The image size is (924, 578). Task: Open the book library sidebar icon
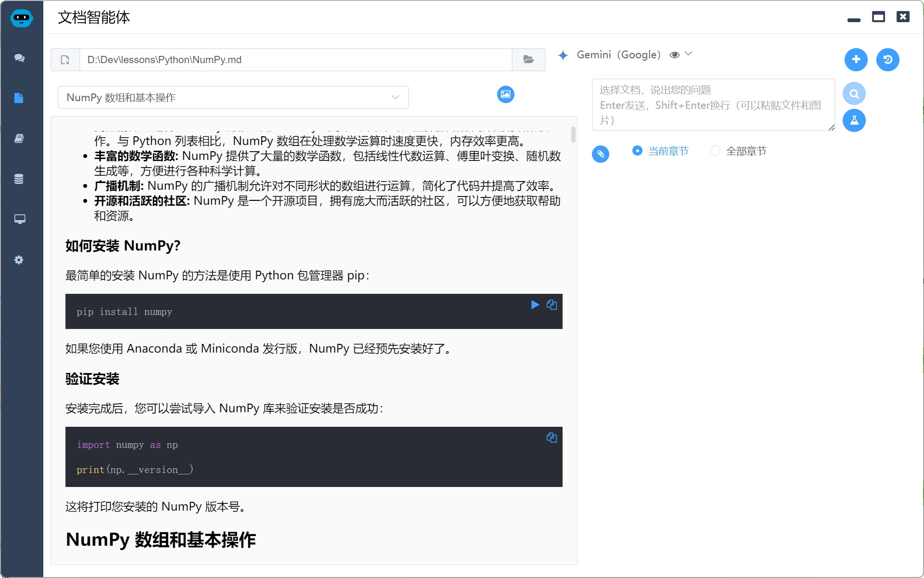pyautogui.click(x=19, y=139)
